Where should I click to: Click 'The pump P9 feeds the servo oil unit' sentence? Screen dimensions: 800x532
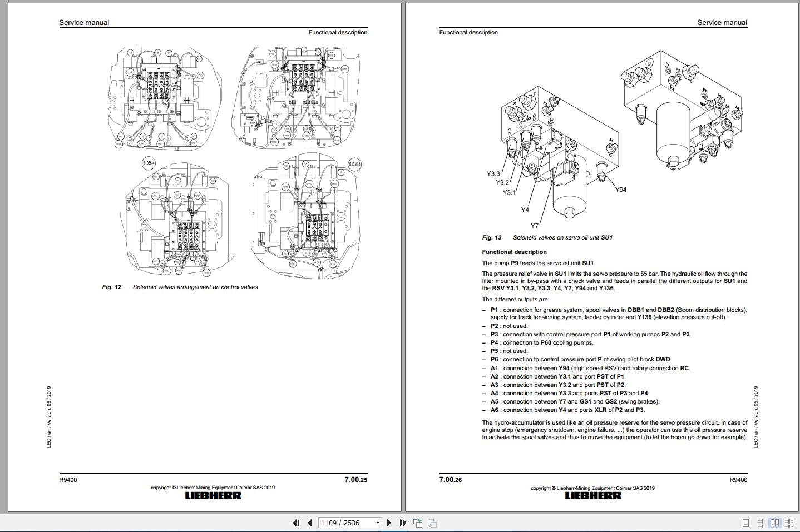539,263
